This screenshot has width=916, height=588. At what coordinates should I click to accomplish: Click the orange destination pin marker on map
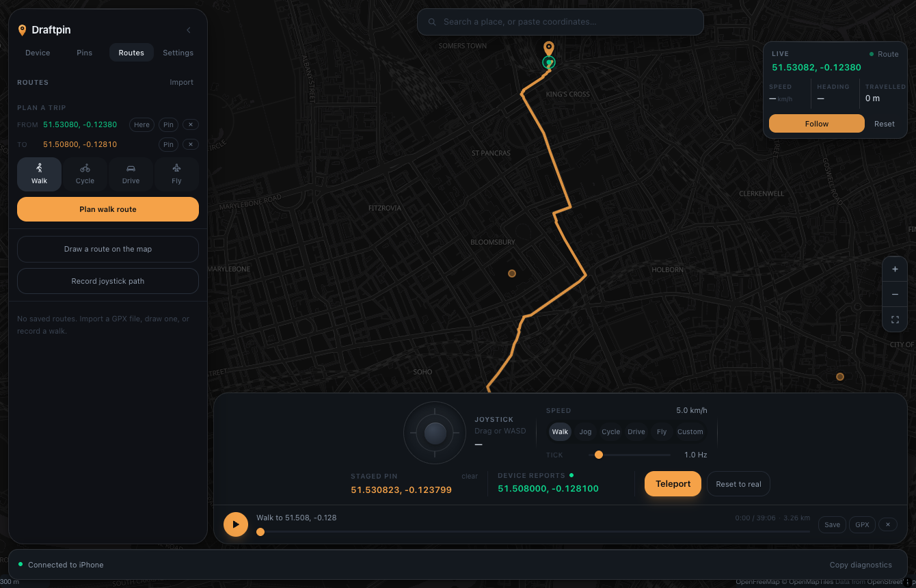[549, 48]
